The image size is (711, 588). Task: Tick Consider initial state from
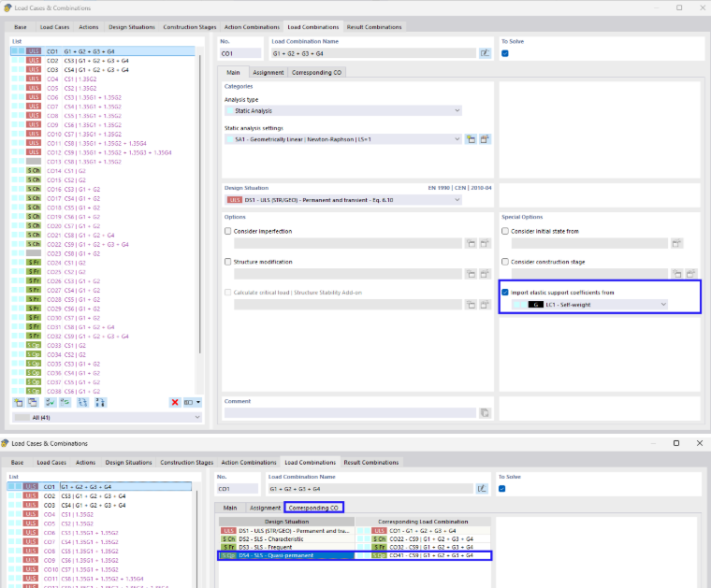coord(504,231)
